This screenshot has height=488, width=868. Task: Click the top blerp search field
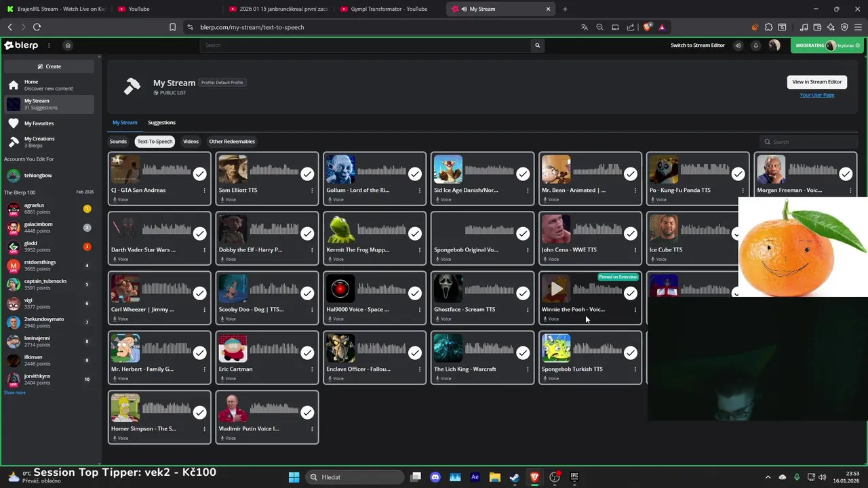pyautogui.click(x=366, y=45)
